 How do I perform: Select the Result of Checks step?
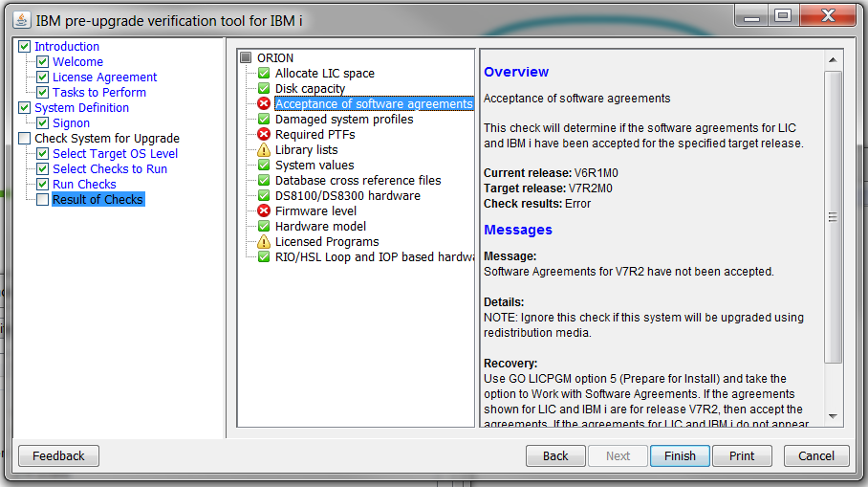click(98, 199)
